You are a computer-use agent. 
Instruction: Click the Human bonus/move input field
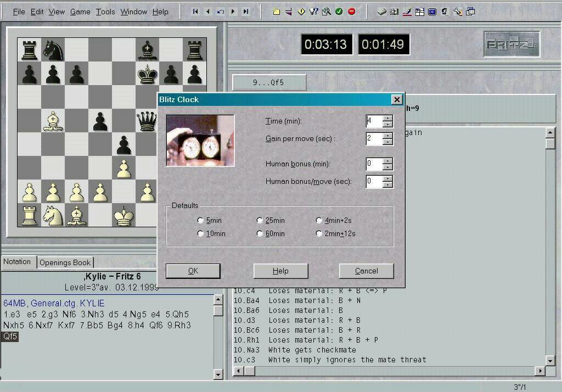pyautogui.click(x=374, y=182)
